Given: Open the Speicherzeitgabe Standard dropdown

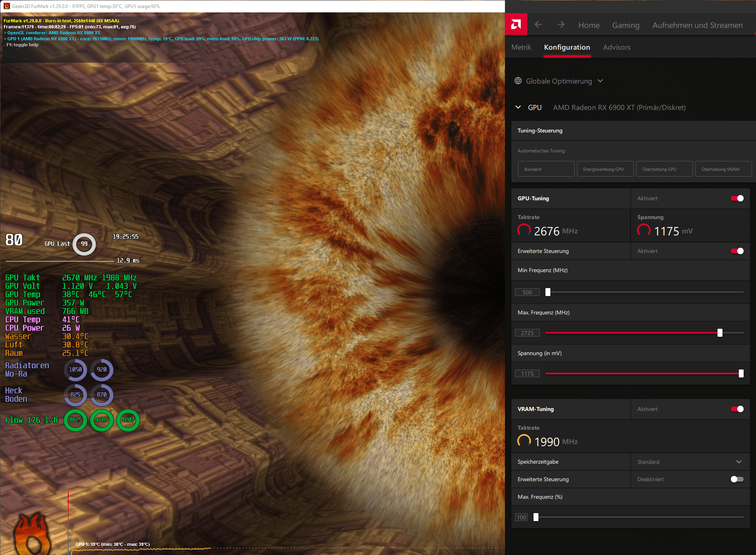Looking at the screenshot, I should pyautogui.click(x=690, y=462).
